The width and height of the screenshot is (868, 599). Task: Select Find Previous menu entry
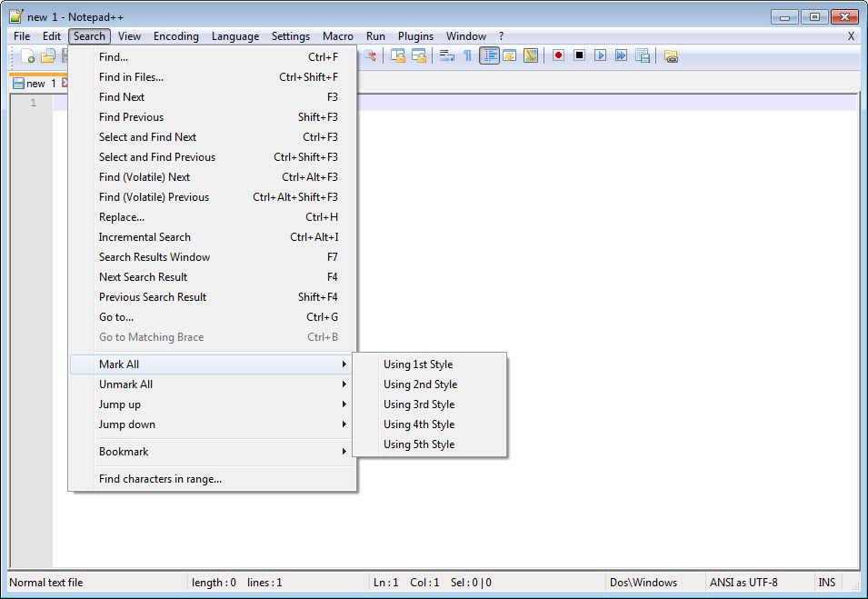pos(213,117)
